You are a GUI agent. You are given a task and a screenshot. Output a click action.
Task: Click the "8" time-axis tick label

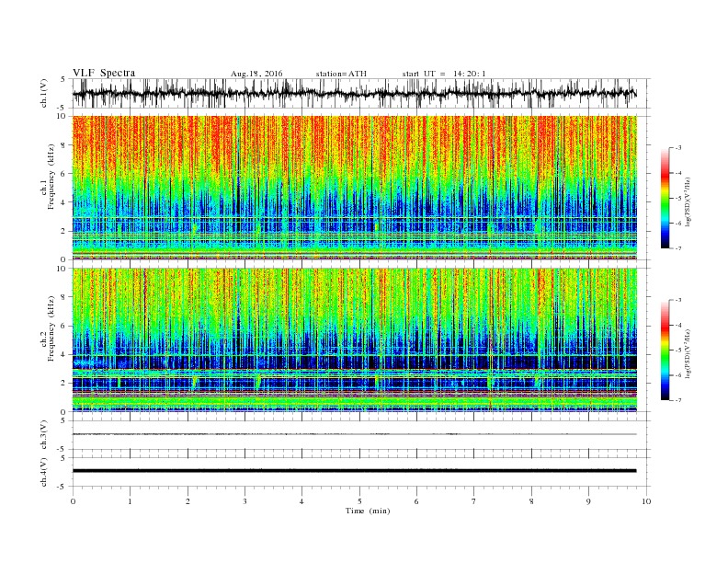click(x=531, y=501)
